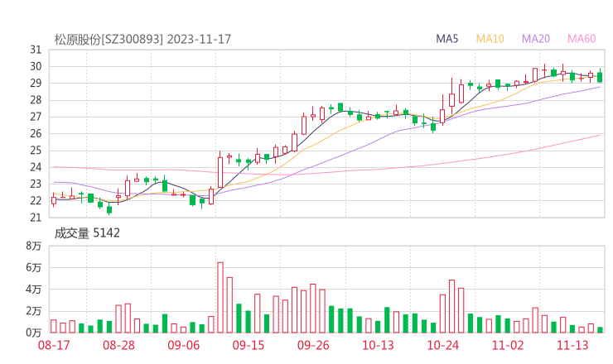Click the 08-28 date label
Image resolution: width=613 pixels, height=364 pixels.
(x=118, y=345)
